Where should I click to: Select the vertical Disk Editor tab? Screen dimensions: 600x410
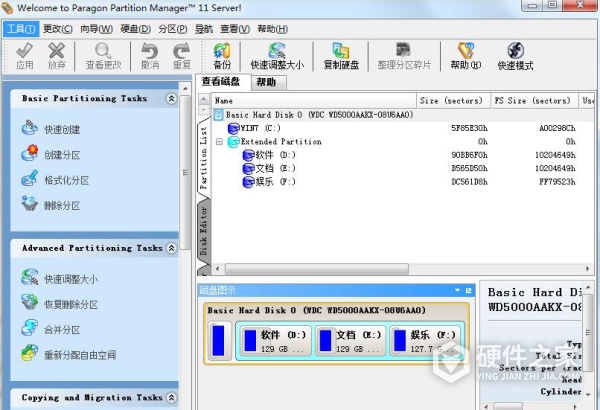203,231
